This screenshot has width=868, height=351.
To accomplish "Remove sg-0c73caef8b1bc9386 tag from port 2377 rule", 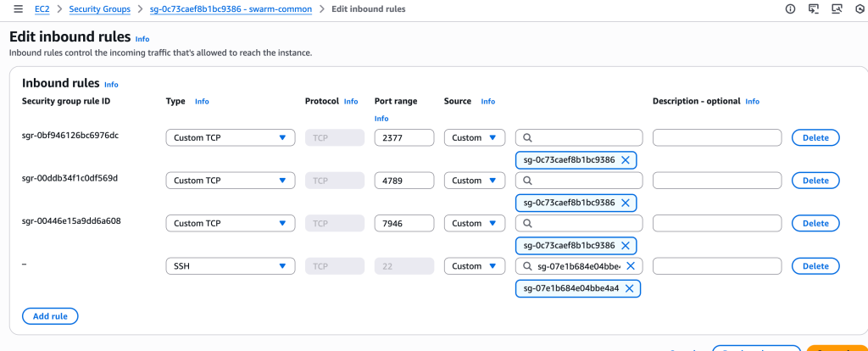I will [626, 160].
